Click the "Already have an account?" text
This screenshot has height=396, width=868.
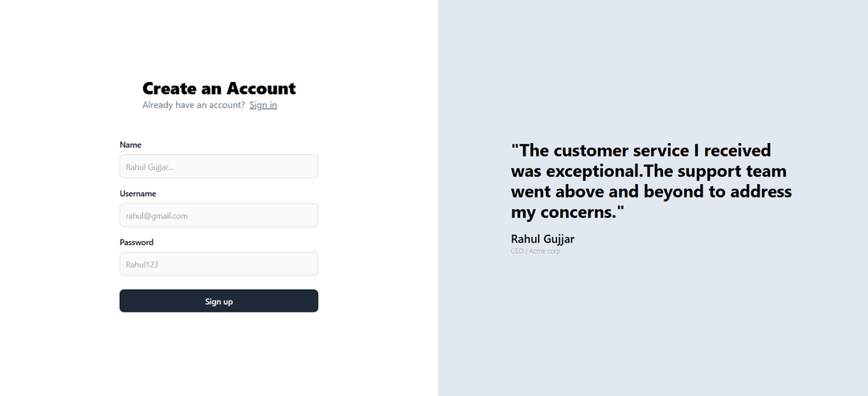[194, 105]
